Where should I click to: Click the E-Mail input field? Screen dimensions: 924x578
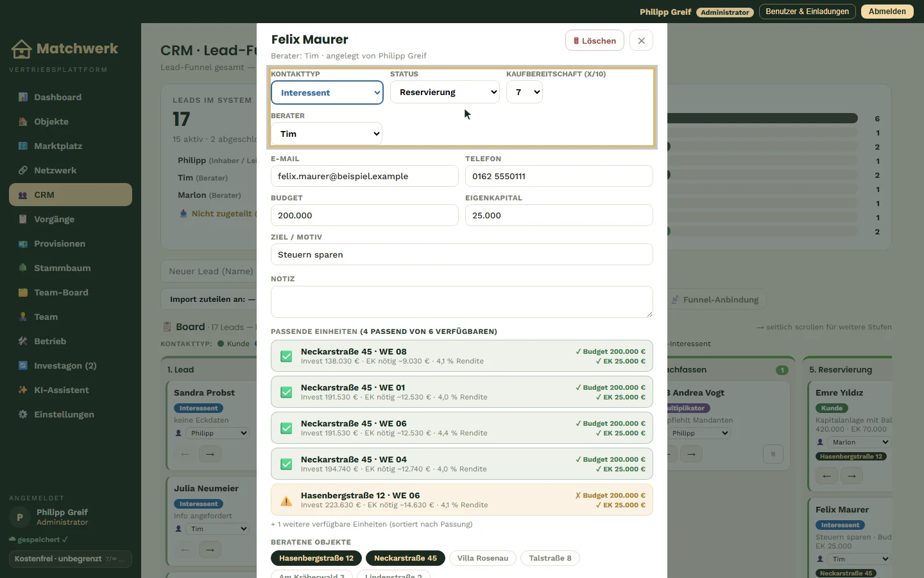(x=364, y=176)
